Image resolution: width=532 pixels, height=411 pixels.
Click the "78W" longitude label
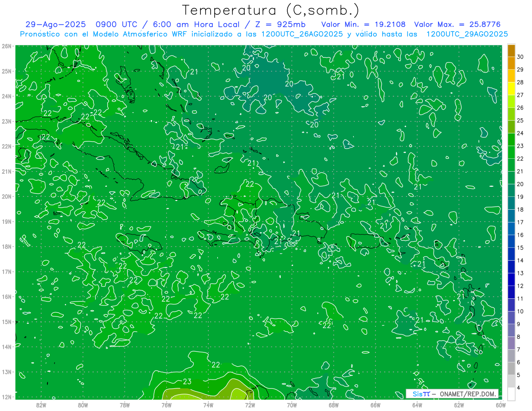[125, 405]
